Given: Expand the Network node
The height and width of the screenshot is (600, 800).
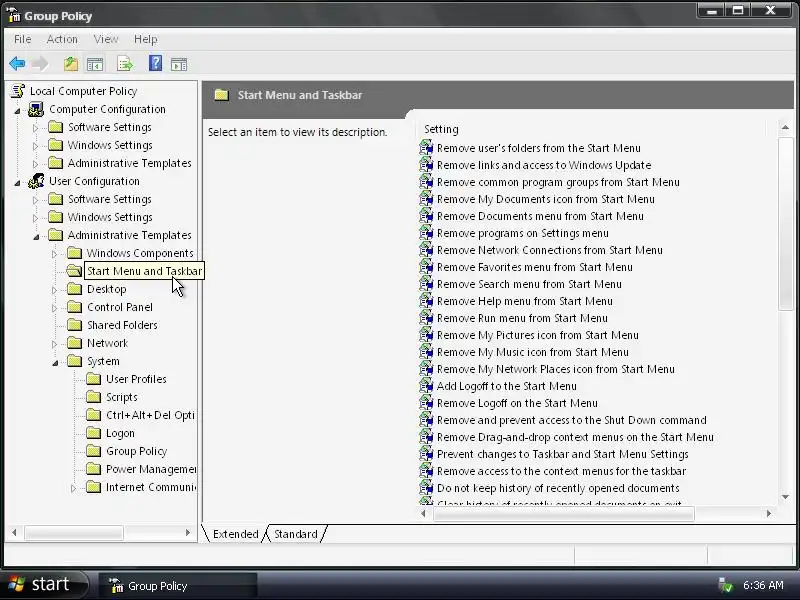Looking at the screenshot, I should [54, 344].
